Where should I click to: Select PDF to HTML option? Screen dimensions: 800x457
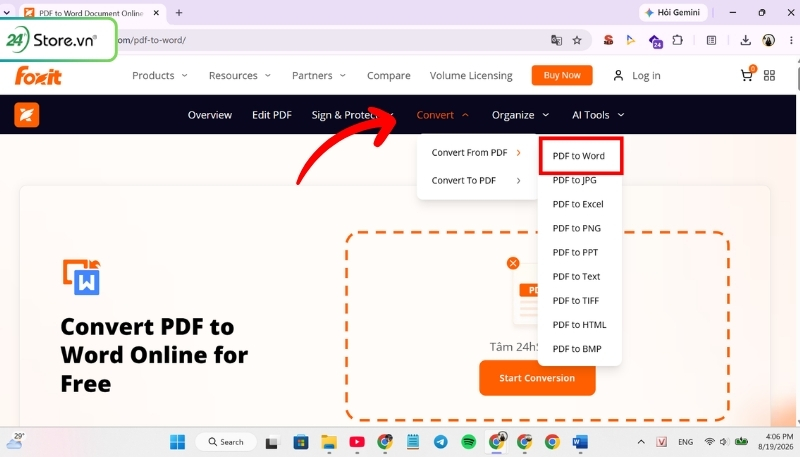point(579,324)
